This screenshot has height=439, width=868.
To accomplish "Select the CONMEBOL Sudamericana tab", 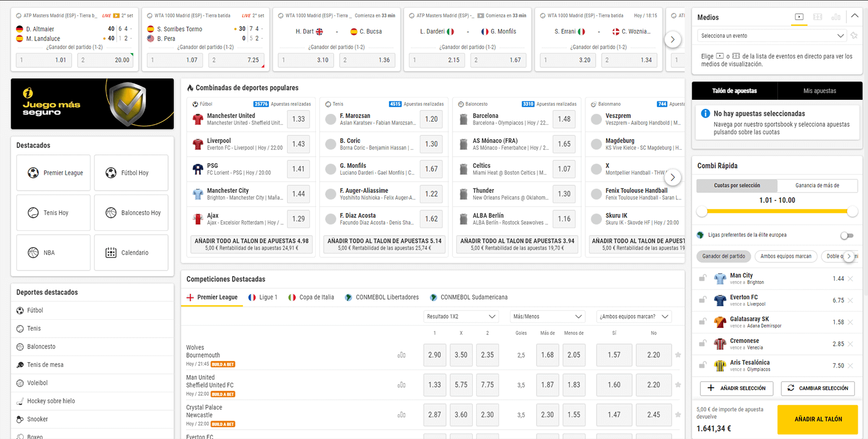I will click(x=469, y=298).
